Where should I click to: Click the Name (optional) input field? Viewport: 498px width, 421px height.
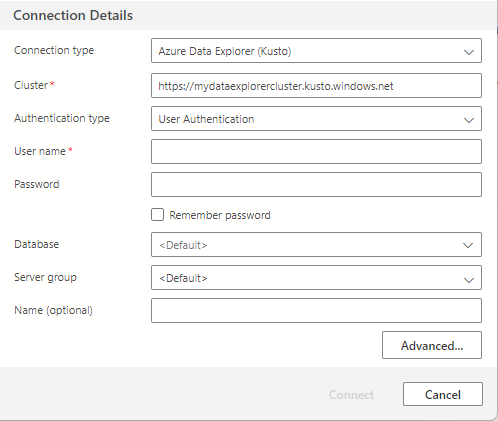tap(316, 310)
